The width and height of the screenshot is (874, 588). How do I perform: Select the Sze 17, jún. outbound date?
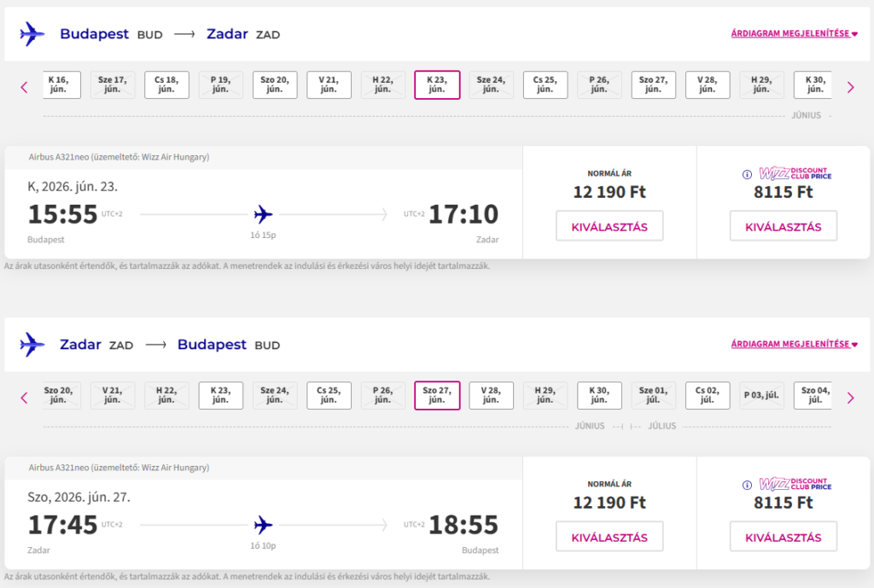[112, 84]
